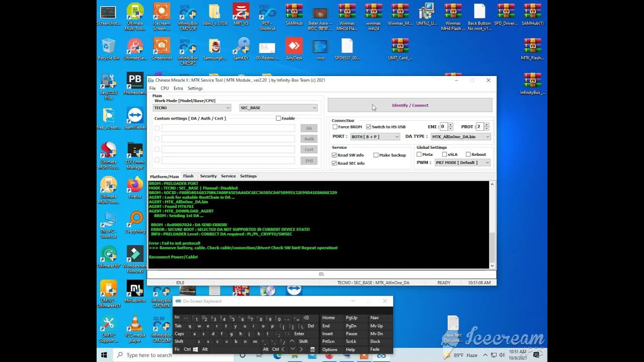
Task: Open the SEC_BASE base dropdown
Action: click(278, 108)
